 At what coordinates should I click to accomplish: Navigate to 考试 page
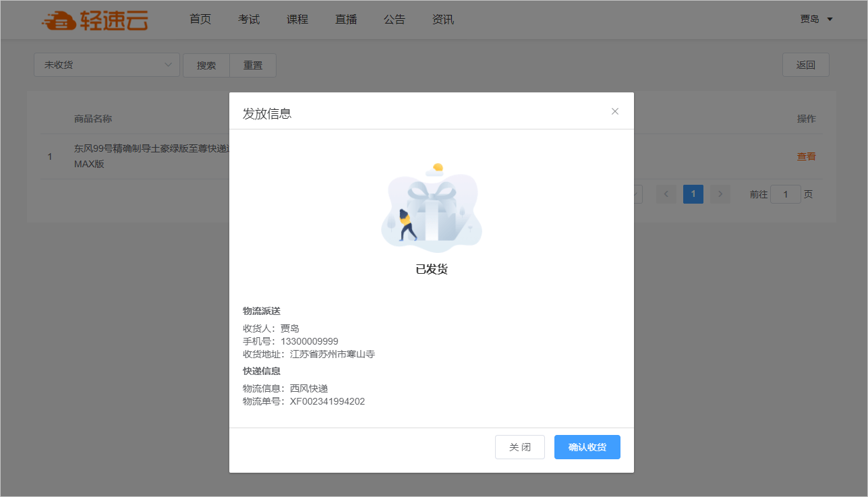[x=249, y=20]
